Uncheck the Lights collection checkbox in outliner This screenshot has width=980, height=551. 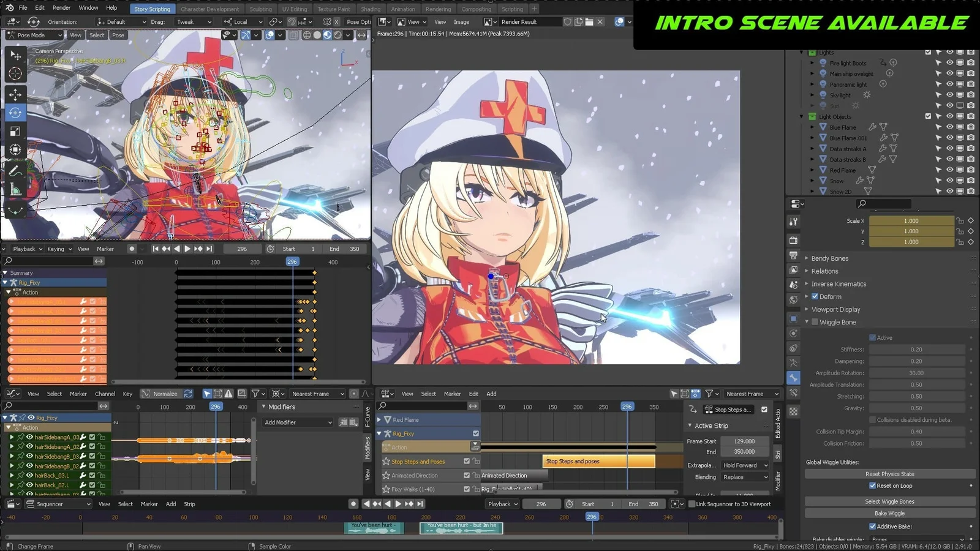[927, 52]
